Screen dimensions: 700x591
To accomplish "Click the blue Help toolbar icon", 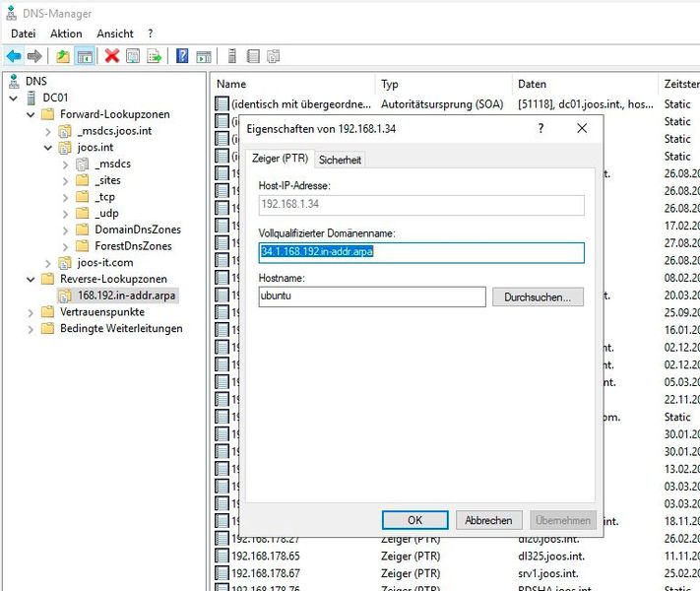I will [182, 56].
